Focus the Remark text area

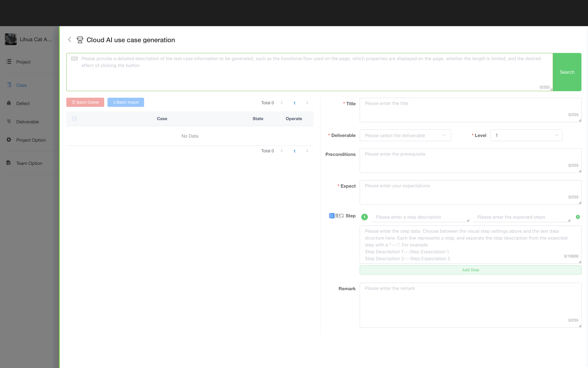tap(471, 305)
